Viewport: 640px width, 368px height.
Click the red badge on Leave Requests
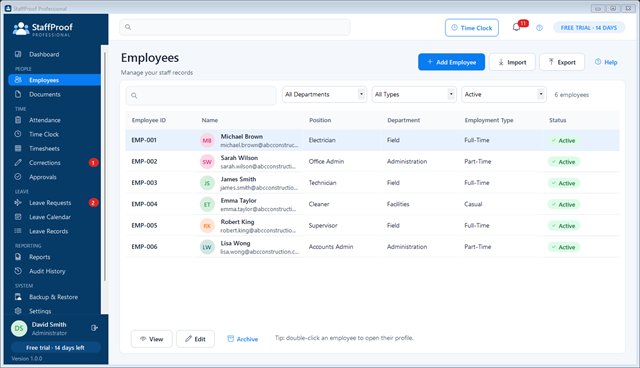click(x=93, y=203)
